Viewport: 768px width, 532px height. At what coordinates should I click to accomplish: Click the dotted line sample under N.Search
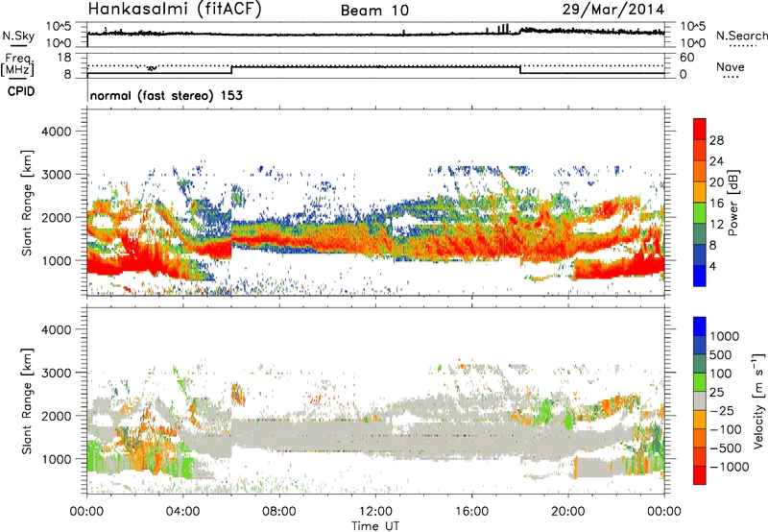[742, 46]
